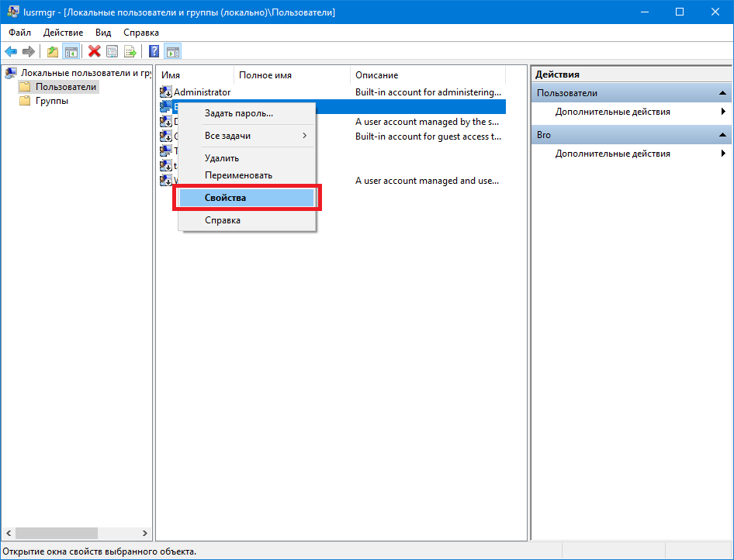Viewport: 734px width, 560px height.
Task: Click 'Built-in account for administering...' description
Action: (x=428, y=92)
